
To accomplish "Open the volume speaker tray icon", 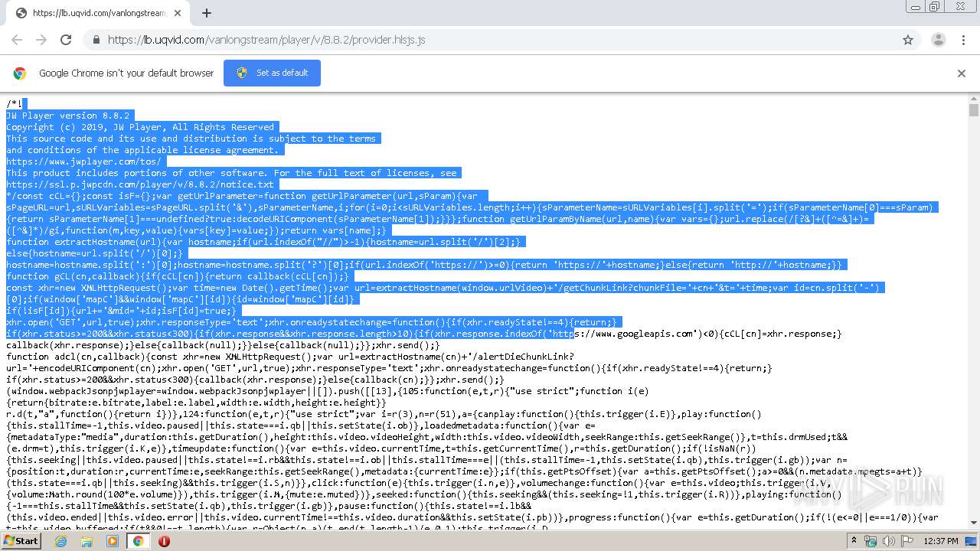I will click(889, 541).
